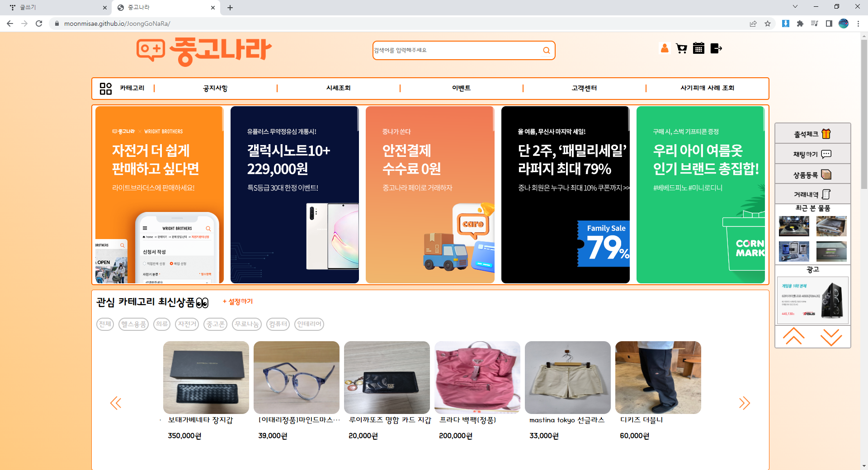
Task: Click the sidebar up-arrow chevron
Action: (794, 337)
